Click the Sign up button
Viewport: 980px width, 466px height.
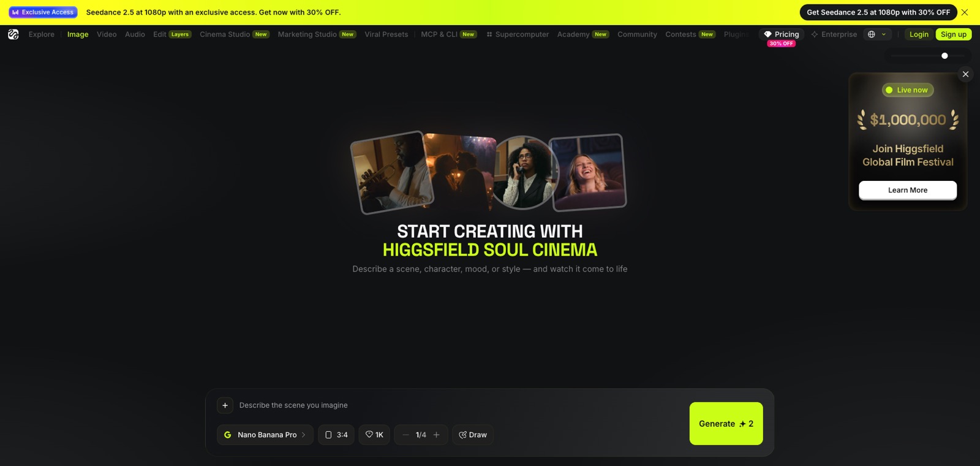pos(954,34)
